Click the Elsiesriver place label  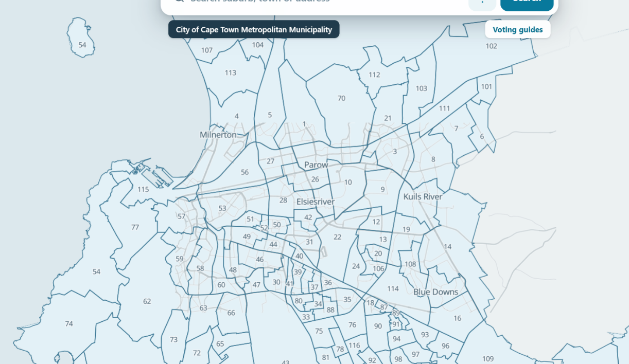[x=316, y=202]
